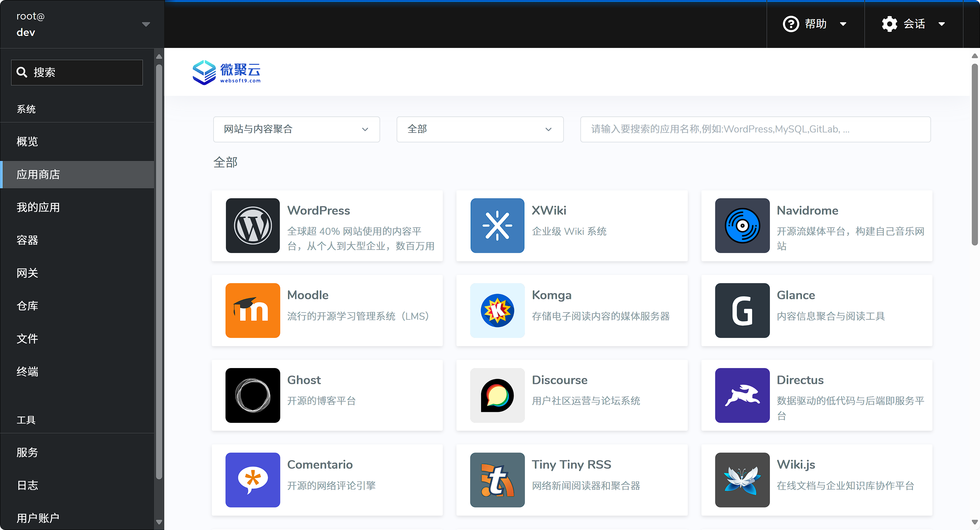Image resolution: width=980 pixels, height=530 pixels.
Task: Select the WordPress application icon
Action: (252, 225)
